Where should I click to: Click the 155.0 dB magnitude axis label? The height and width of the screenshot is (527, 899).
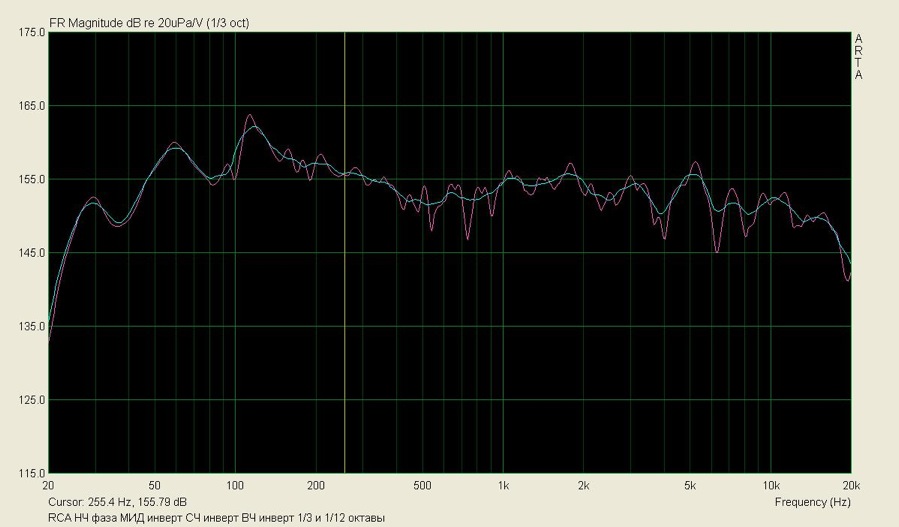click(x=31, y=180)
